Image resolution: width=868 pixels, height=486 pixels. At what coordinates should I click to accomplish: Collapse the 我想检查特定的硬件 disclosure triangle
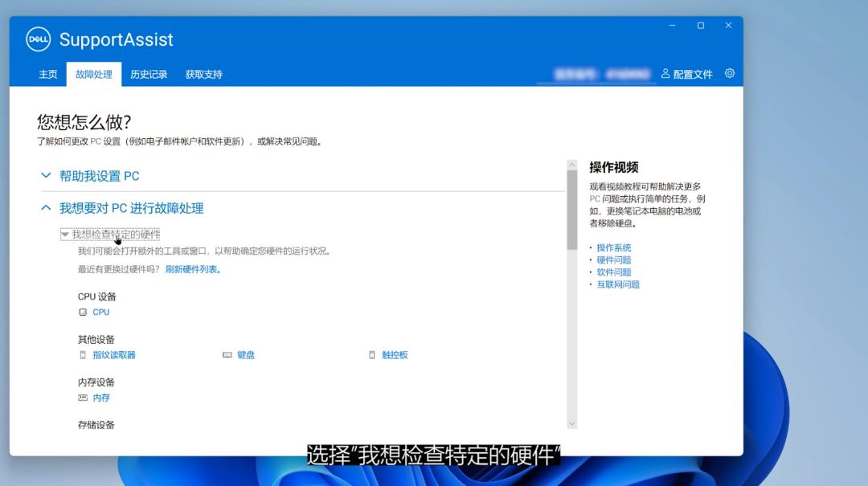point(63,234)
